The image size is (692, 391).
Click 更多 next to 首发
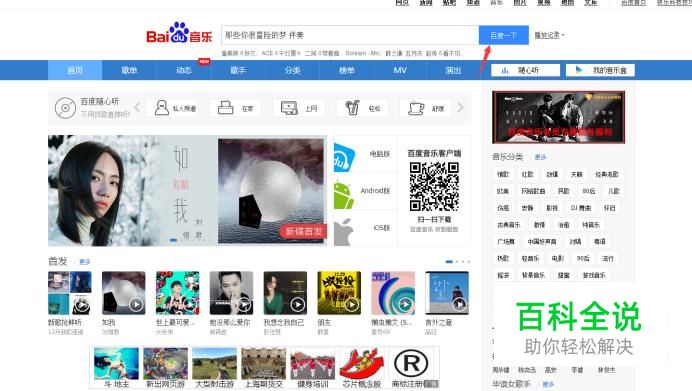click(85, 262)
